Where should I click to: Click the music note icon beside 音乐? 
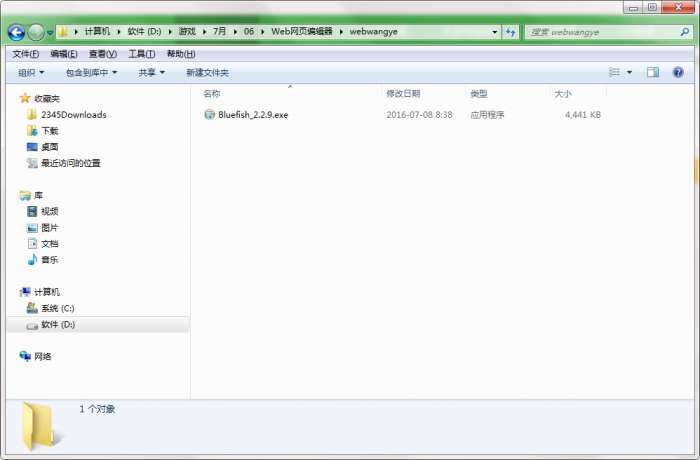pos(32,259)
